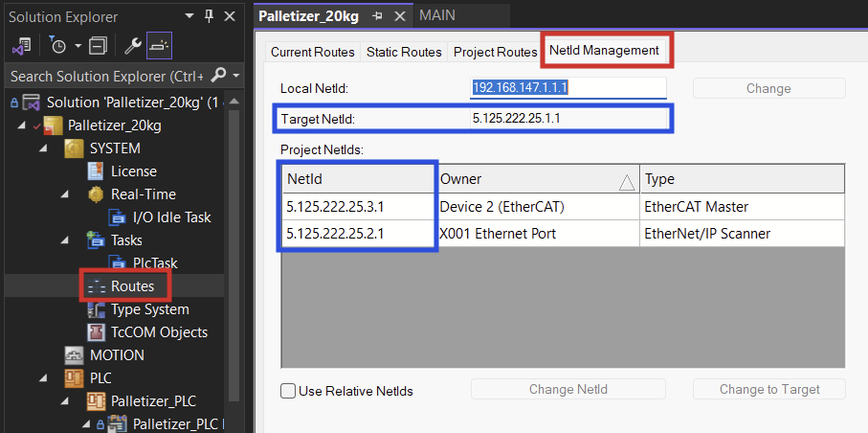Viewport: 868px width, 433px height.
Task: Switch to the MAIN document tab
Action: pos(437,15)
